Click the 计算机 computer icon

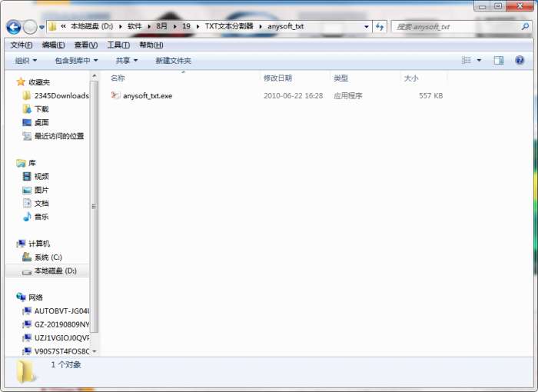[x=21, y=244]
